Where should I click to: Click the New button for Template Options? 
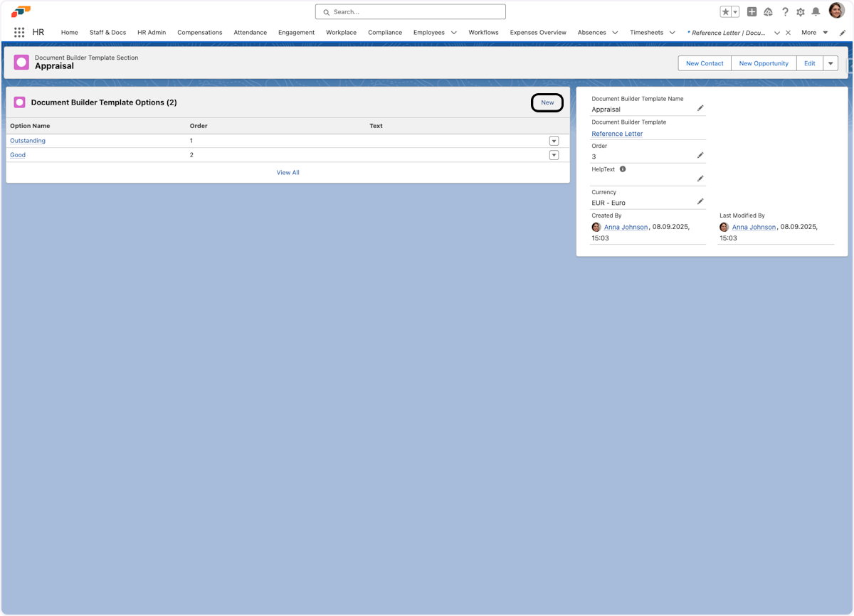[547, 102]
